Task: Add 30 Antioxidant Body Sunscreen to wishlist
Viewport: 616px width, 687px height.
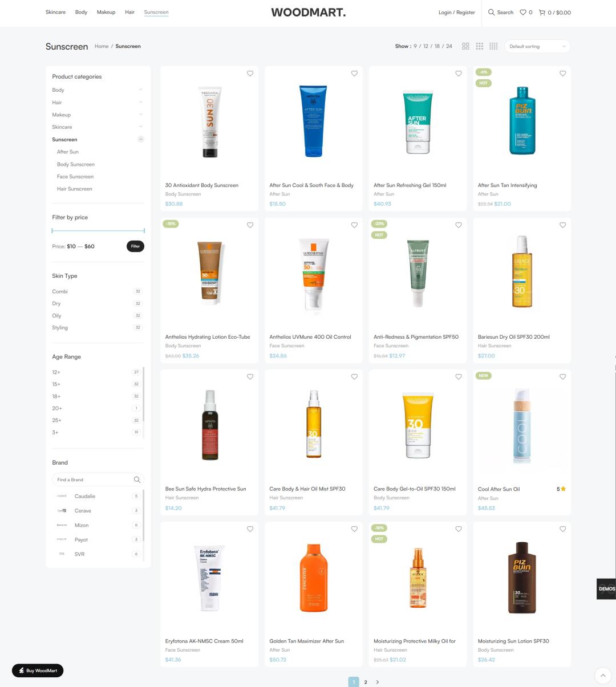Action: pos(250,74)
